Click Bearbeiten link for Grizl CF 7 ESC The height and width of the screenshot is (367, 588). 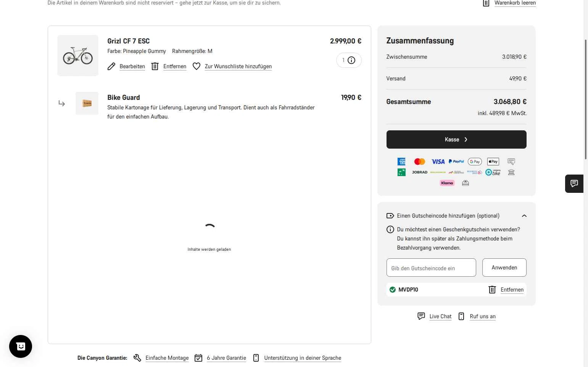[132, 66]
